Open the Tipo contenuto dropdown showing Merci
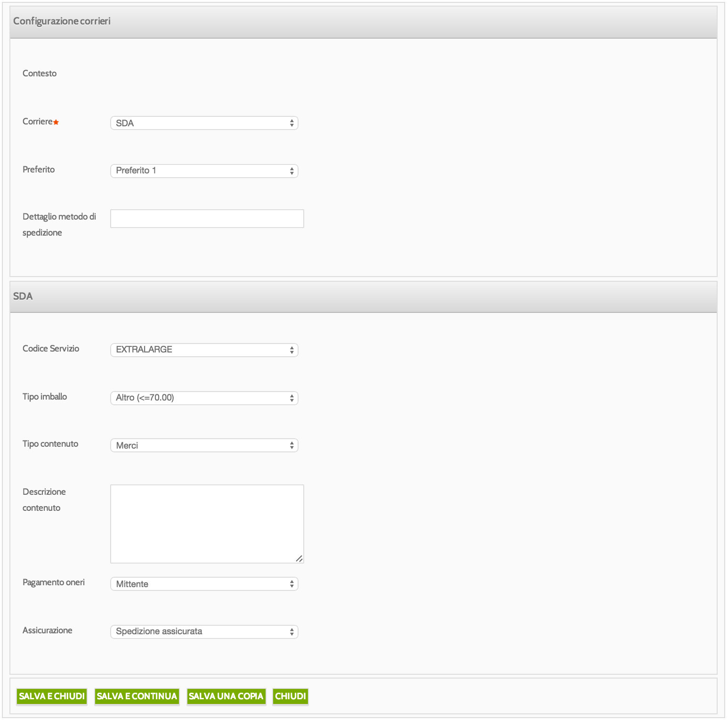The height and width of the screenshot is (720, 728). click(x=204, y=445)
